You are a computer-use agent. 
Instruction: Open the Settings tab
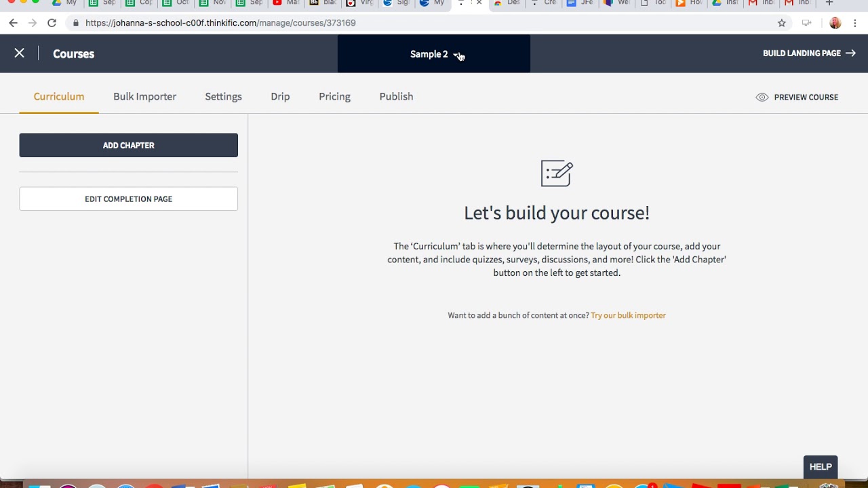pyautogui.click(x=223, y=96)
